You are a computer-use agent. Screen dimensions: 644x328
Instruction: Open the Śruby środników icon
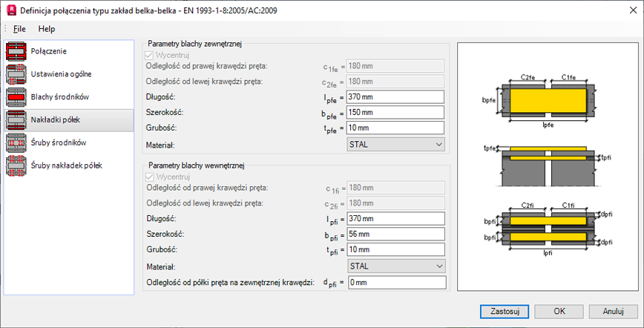pyautogui.click(x=16, y=142)
